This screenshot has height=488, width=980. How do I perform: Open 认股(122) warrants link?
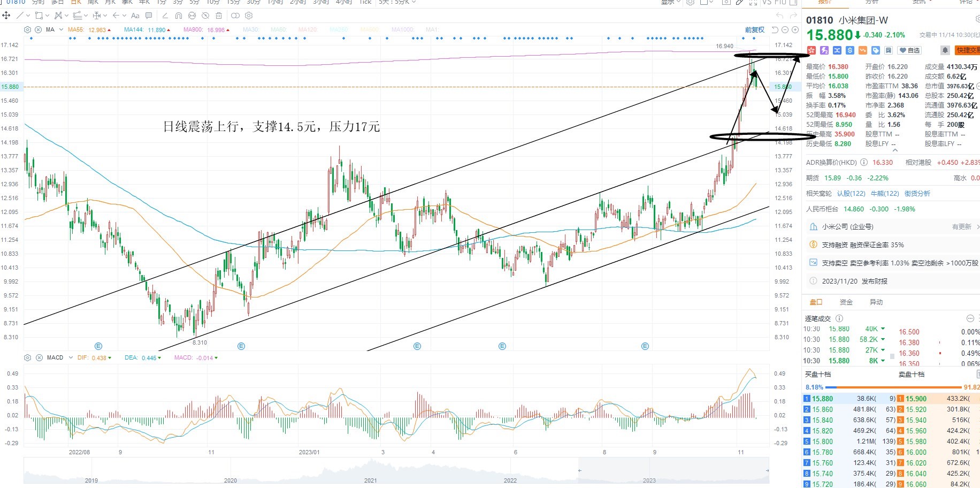pyautogui.click(x=851, y=194)
